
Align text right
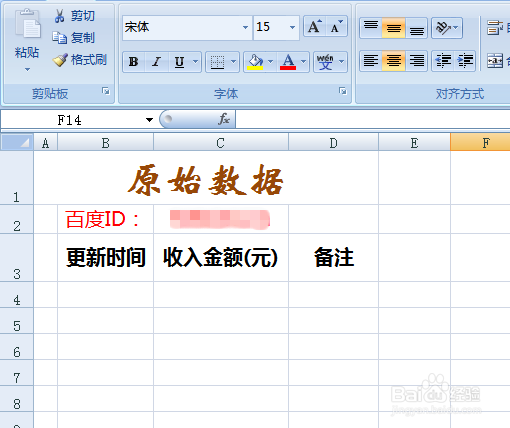tap(416, 61)
